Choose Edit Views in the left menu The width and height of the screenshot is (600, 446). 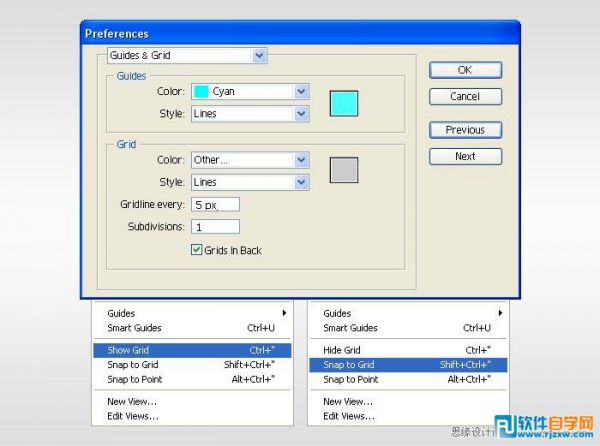point(192,416)
